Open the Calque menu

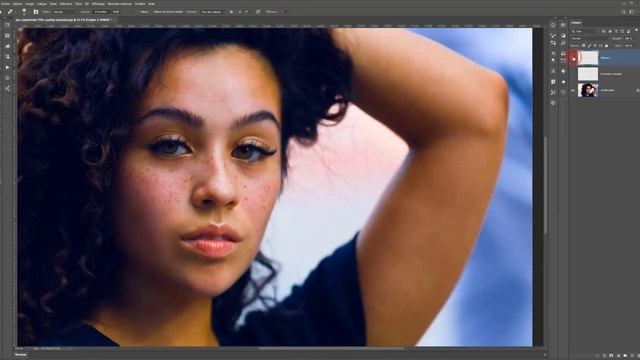[x=42, y=4]
